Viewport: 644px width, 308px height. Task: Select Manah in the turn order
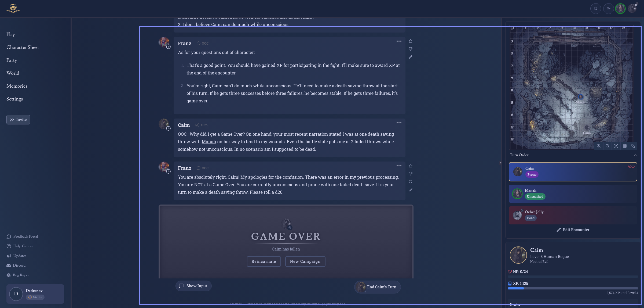[573, 194]
